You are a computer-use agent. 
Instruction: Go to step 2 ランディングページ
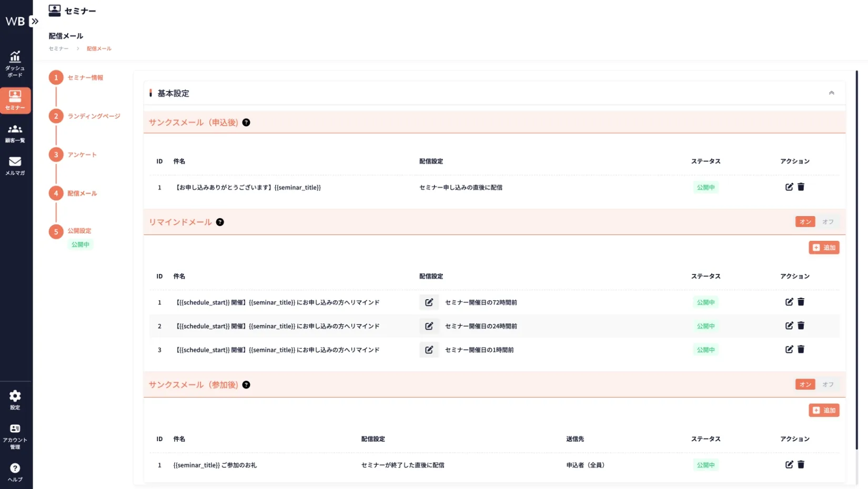tap(85, 116)
